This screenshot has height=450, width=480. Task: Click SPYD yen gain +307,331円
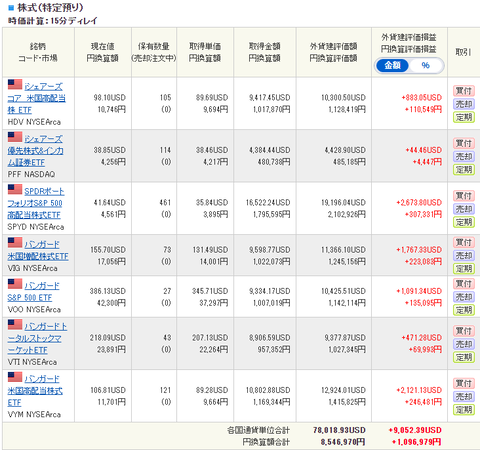(x=423, y=214)
